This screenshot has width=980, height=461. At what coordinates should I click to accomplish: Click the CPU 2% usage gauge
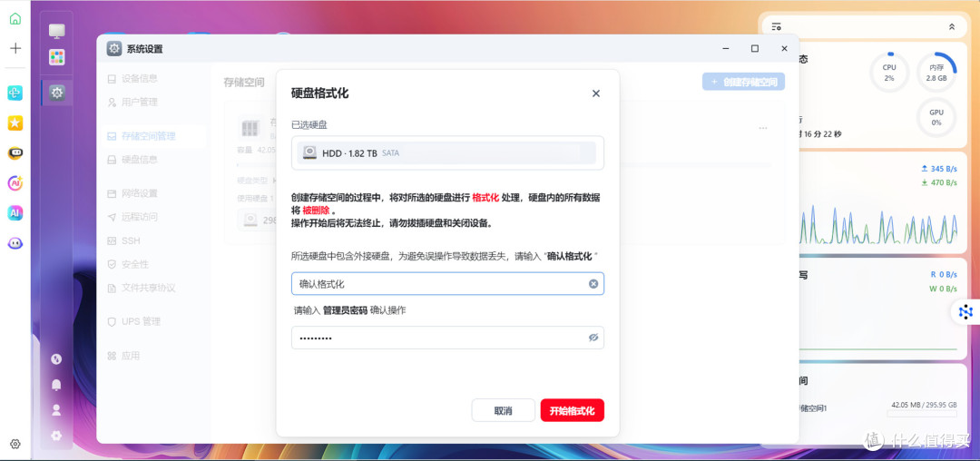point(888,73)
